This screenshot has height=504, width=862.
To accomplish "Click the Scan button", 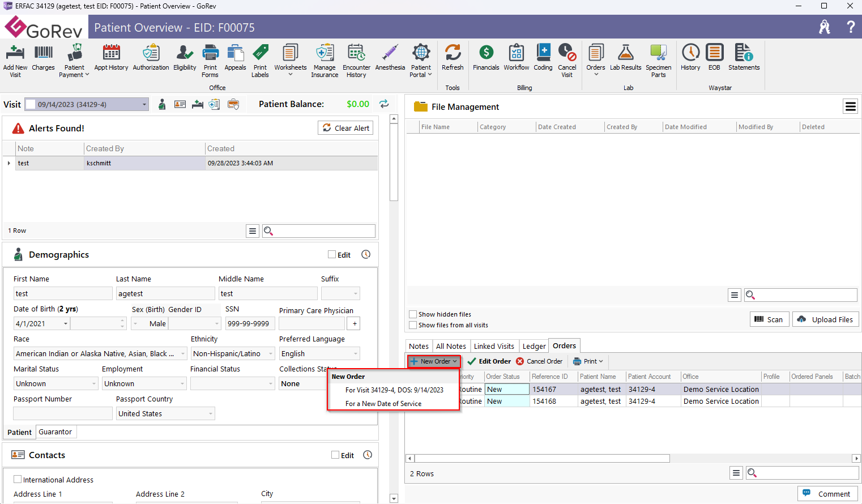I will pyautogui.click(x=769, y=319).
